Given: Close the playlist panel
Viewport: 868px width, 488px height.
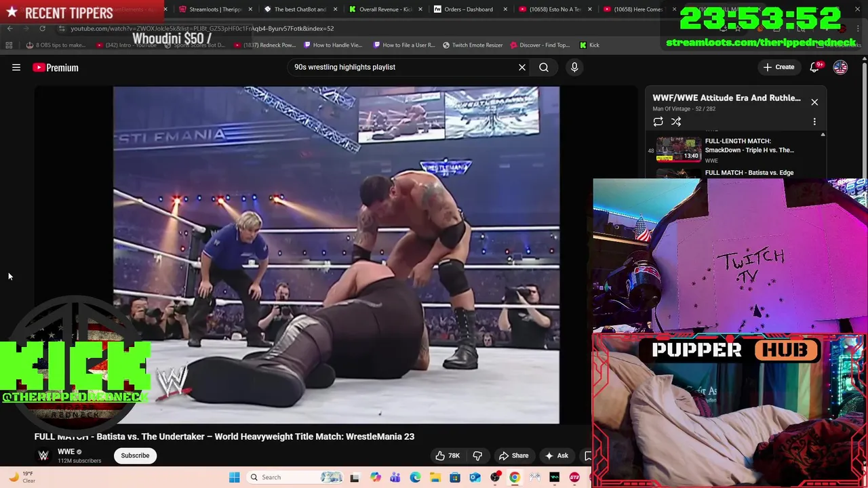Looking at the screenshot, I should 814,102.
